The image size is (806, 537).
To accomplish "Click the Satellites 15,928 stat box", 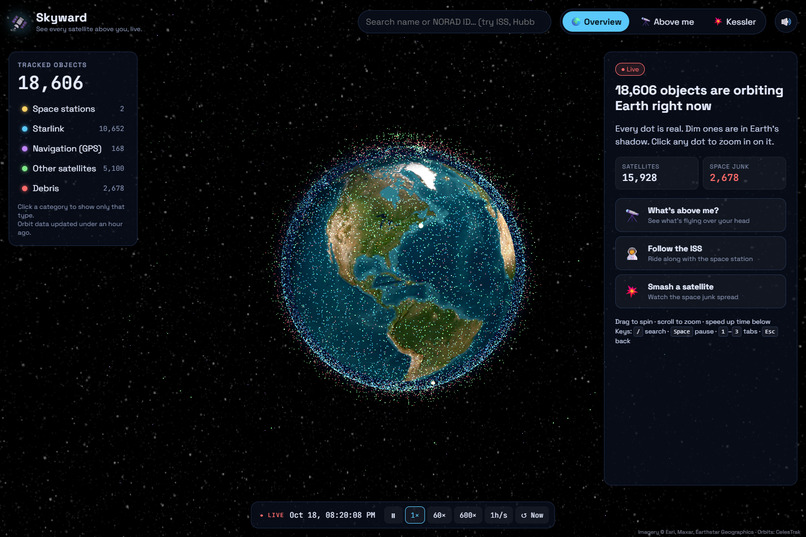I will click(x=656, y=173).
